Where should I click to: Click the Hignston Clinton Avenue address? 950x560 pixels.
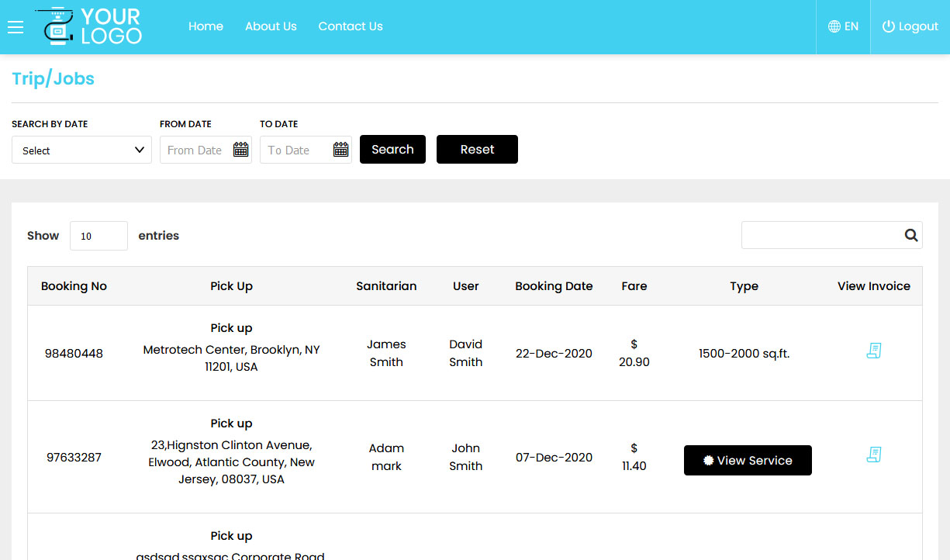[231, 462]
